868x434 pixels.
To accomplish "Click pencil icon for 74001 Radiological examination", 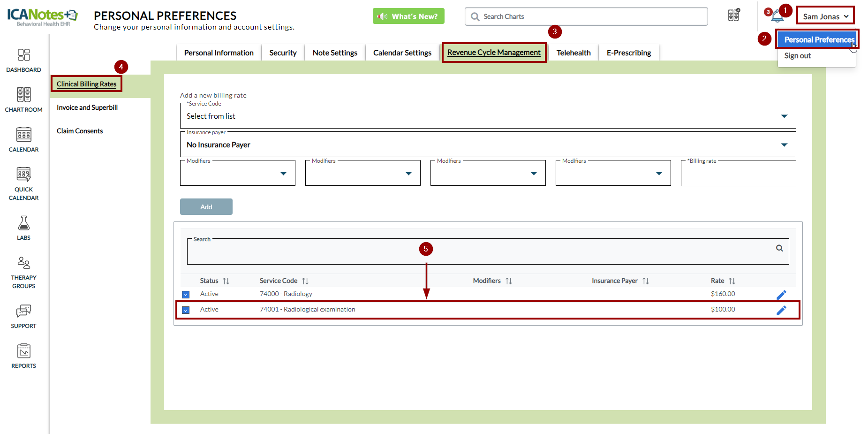I will click(781, 310).
